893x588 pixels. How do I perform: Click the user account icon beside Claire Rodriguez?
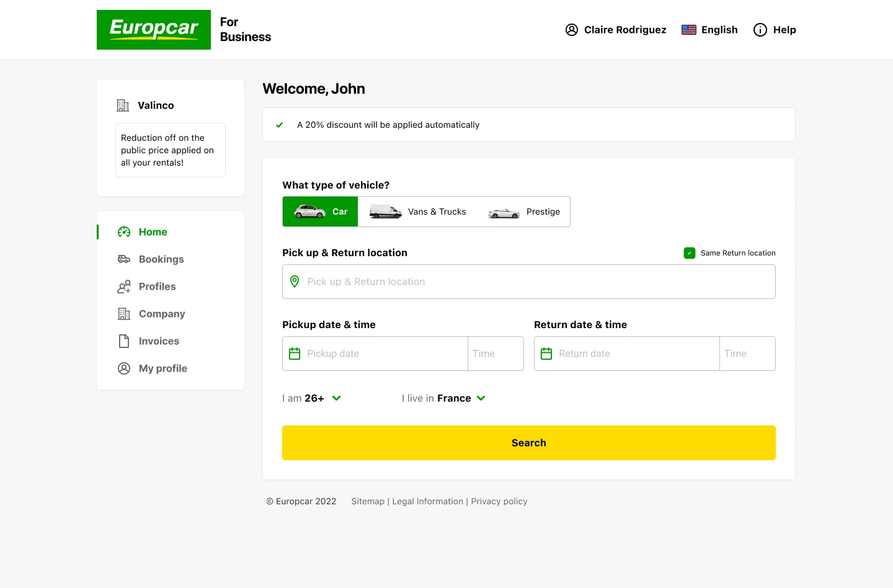click(572, 30)
